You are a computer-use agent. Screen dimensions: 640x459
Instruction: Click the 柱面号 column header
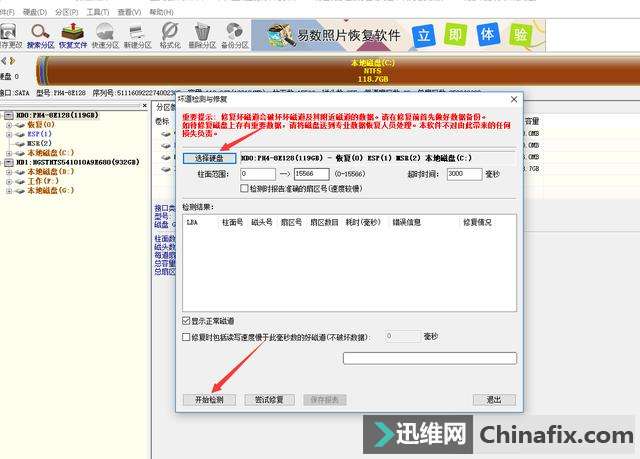pos(232,223)
